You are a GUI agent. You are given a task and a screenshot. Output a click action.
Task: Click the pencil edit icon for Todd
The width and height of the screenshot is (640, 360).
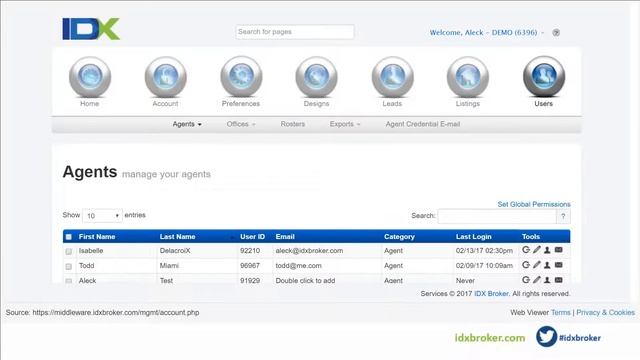click(537, 265)
